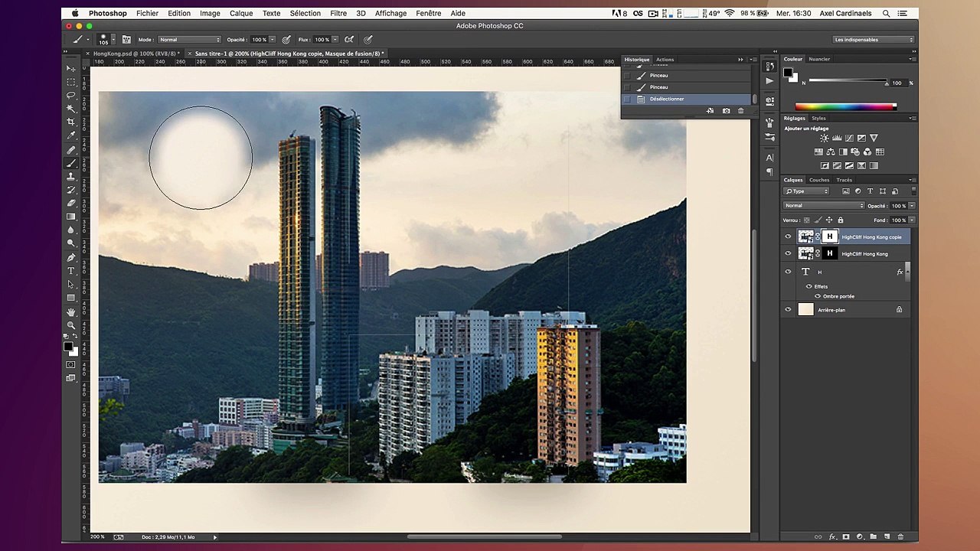
Task: Hide the HighCliff Hong Kong copie layer
Action: (788, 236)
